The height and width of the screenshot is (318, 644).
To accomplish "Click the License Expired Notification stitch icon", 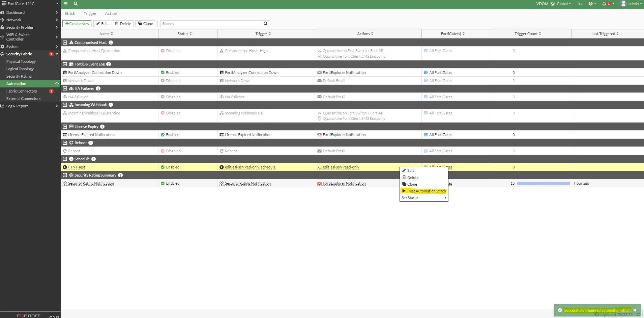I will (65, 135).
